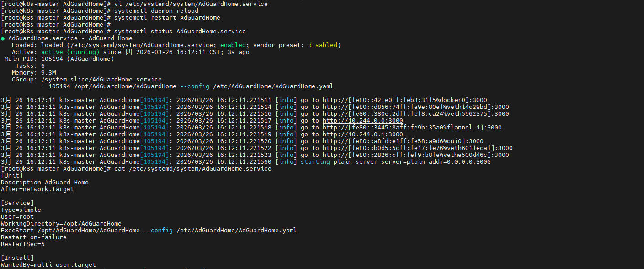The width and height of the screenshot is (644, 269).
Task: Click 'WantedBy=multi-user.target' line
Action: pos(48,265)
